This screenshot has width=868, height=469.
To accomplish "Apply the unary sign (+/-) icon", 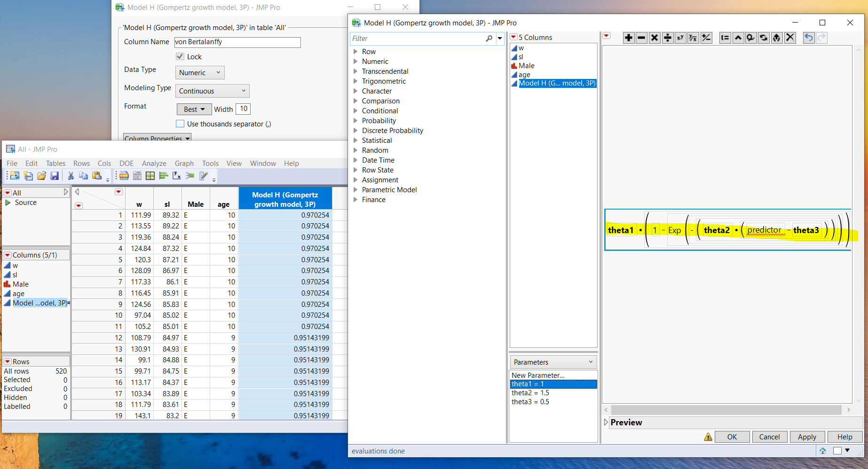I will [x=706, y=38].
